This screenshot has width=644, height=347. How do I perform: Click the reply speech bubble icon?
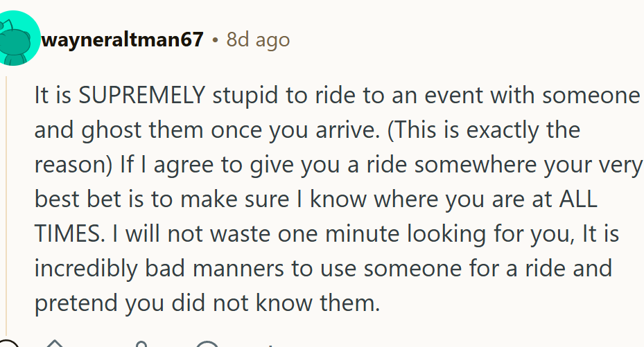207,344
